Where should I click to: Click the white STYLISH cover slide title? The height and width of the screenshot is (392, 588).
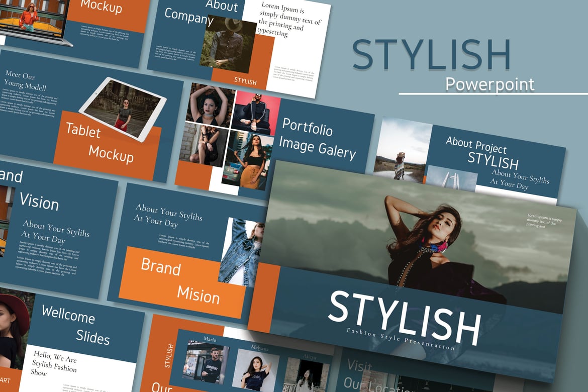pyautogui.click(x=404, y=318)
